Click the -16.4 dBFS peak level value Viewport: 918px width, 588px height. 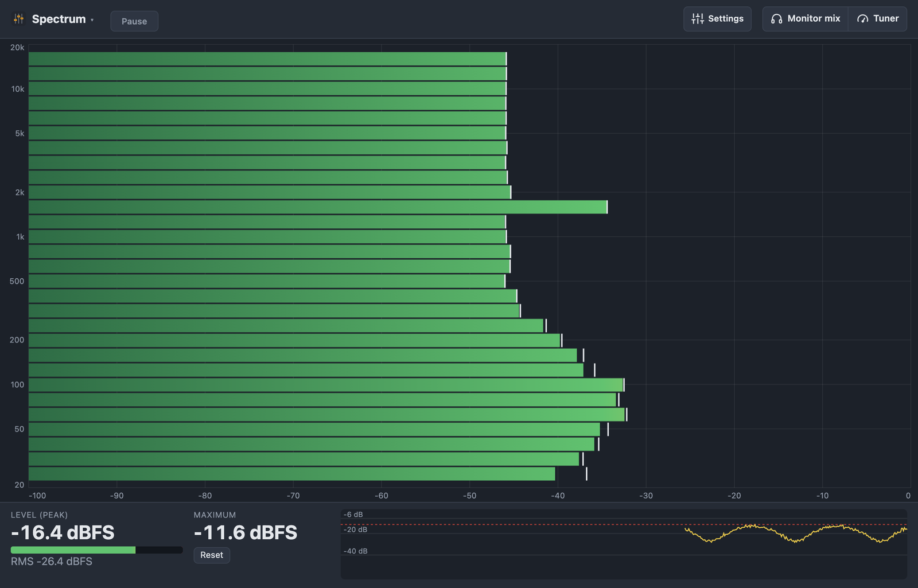(x=63, y=533)
